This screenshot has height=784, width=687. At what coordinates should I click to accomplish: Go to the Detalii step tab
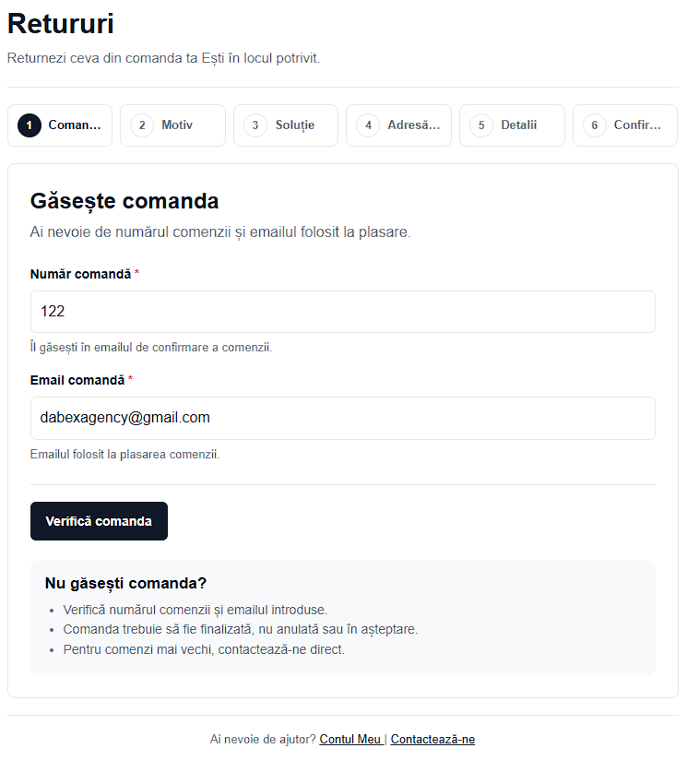coord(512,125)
